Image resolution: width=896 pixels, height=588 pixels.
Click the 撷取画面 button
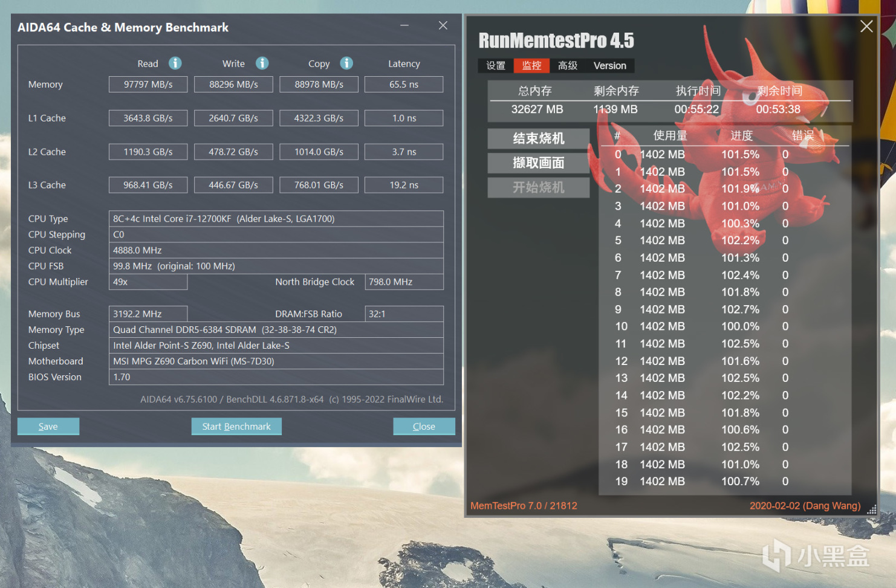pos(539,163)
